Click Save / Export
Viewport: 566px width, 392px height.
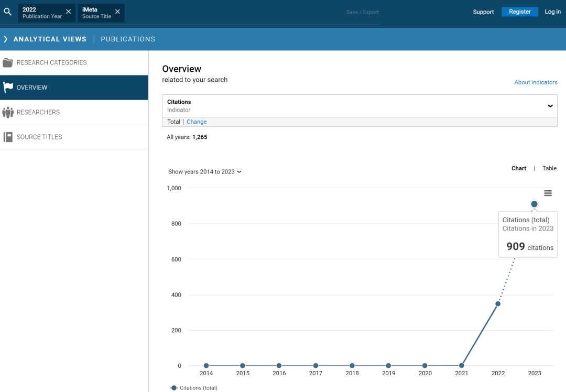click(363, 12)
